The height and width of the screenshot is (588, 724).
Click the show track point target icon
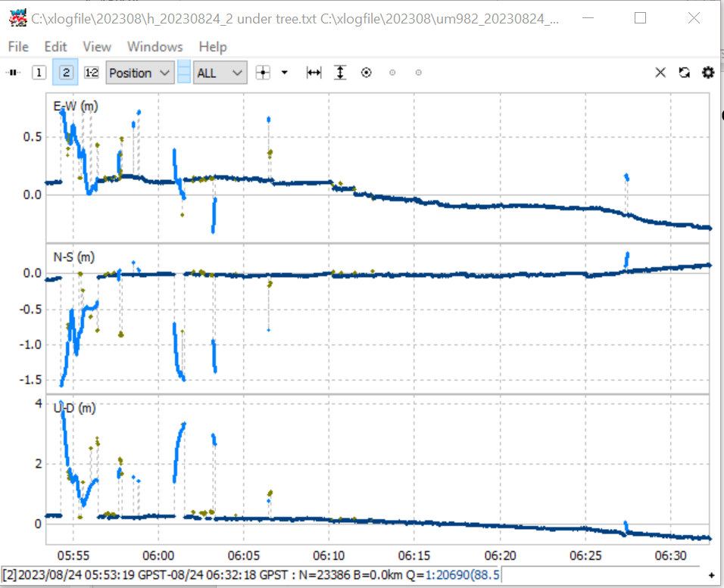tap(366, 73)
